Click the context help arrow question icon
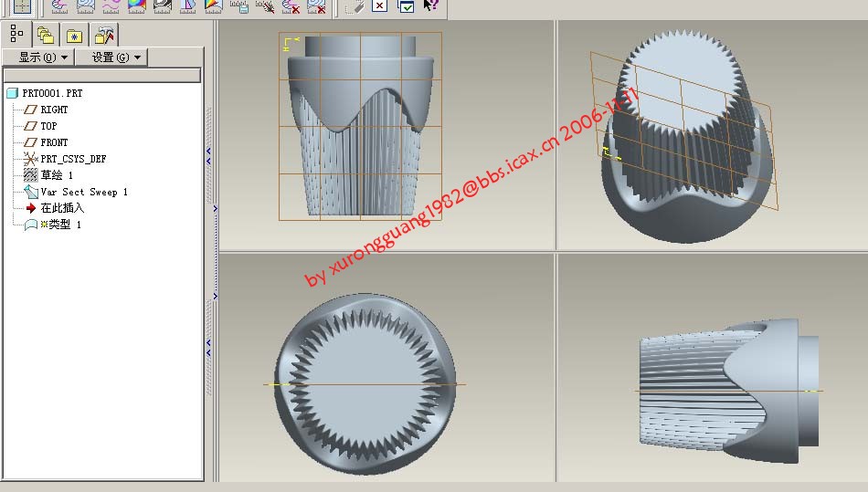 click(x=431, y=5)
